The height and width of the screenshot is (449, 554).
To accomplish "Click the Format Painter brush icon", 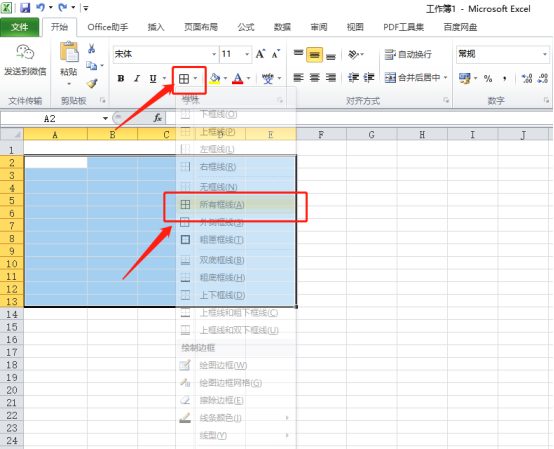I will pyautogui.click(x=92, y=84).
